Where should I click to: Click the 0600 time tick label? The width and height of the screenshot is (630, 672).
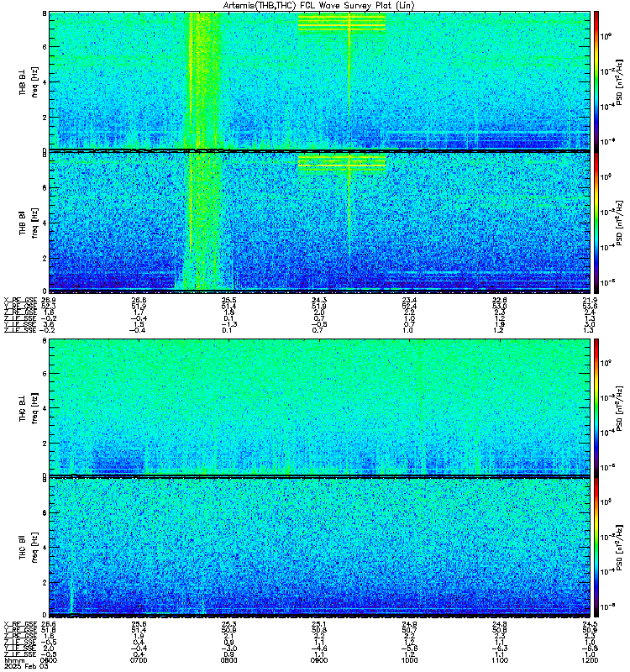point(48,660)
